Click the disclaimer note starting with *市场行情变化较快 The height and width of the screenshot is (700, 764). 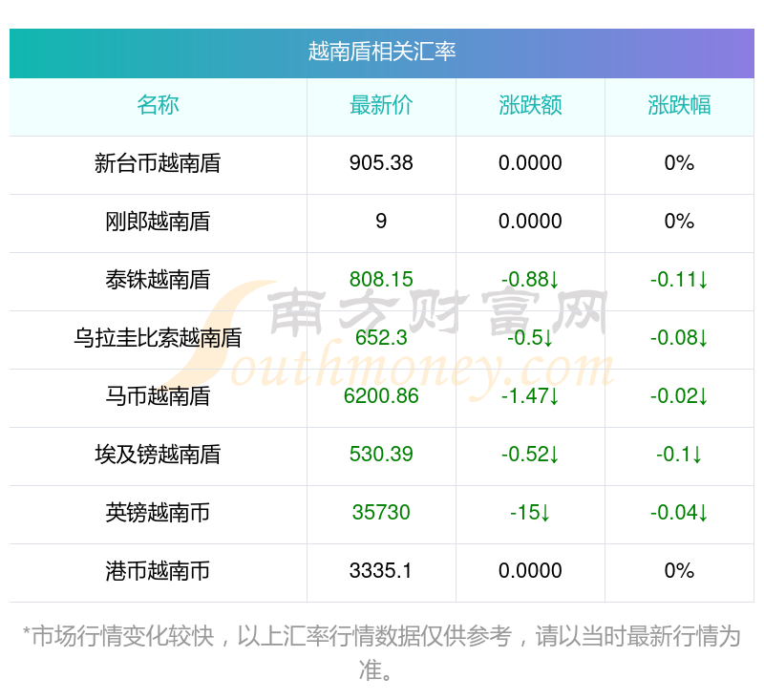coord(381,653)
